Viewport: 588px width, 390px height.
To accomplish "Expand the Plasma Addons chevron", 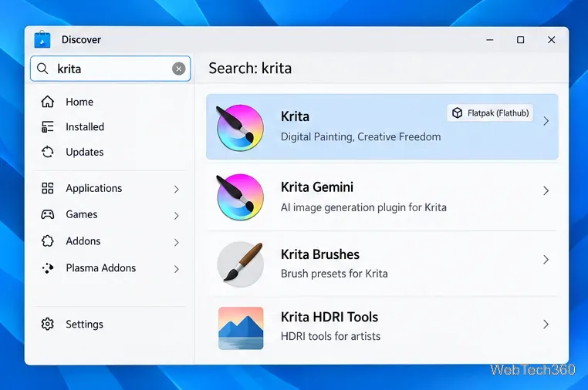I will [176, 269].
